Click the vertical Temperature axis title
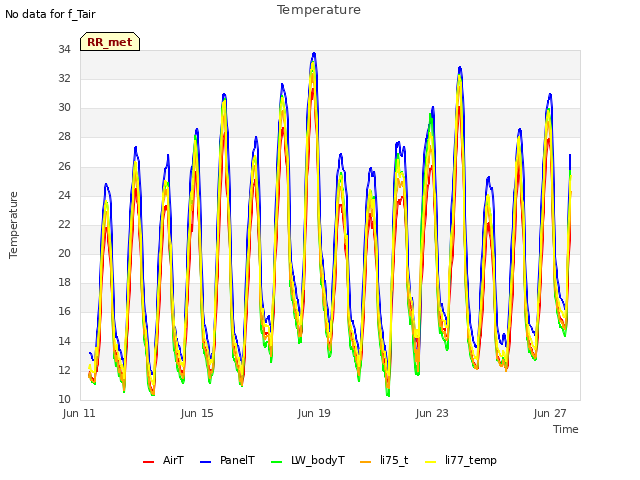The image size is (640, 480). [13, 225]
